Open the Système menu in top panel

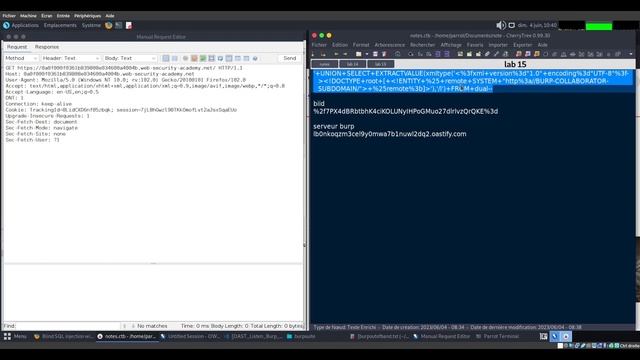tap(91, 25)
